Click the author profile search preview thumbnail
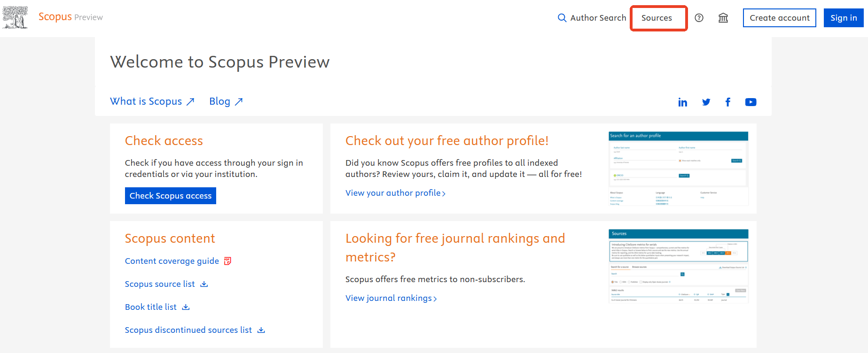This screenshot has height=353, width=868. 678,169
